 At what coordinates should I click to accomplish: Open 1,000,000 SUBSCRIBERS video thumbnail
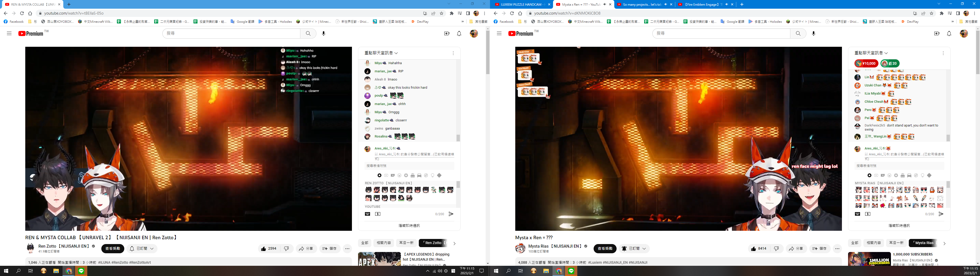[869, 259]
